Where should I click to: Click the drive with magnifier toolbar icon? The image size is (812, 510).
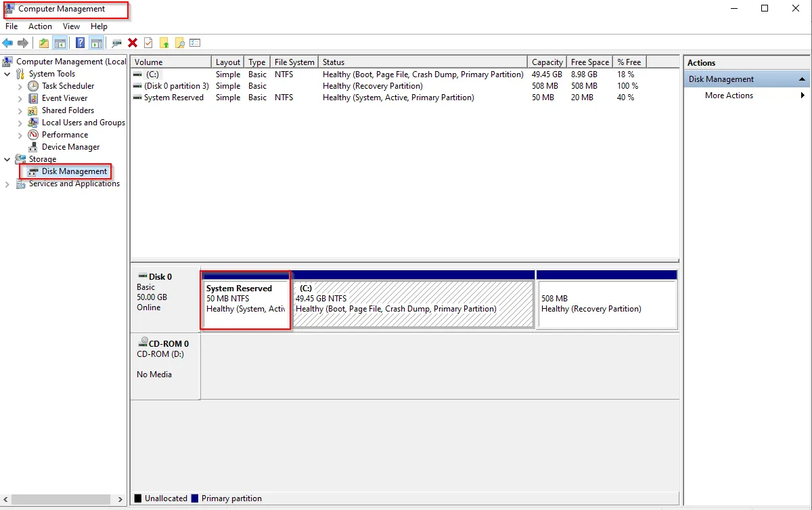point(116,43)
